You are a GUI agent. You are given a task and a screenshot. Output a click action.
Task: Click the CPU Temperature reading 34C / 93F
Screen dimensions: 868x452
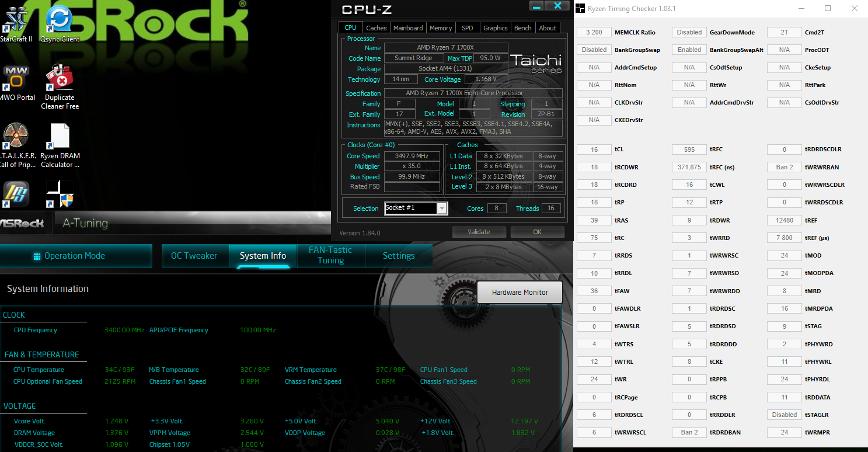(120, 370)
